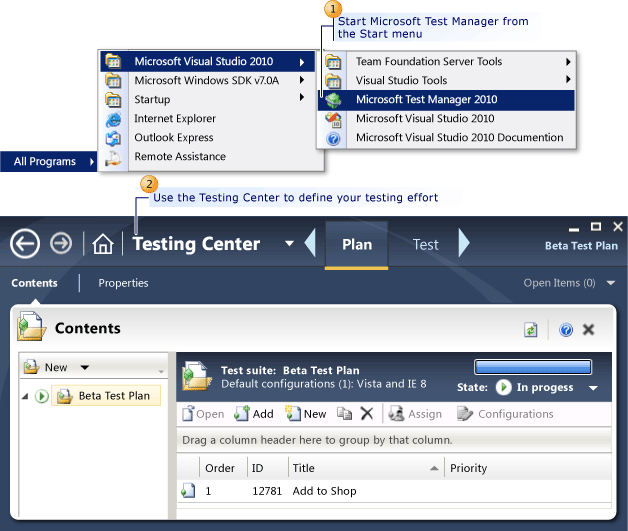628x531 pixels.
Task: Click the Contents panel folder icon
Action: (x=31, y=327)
